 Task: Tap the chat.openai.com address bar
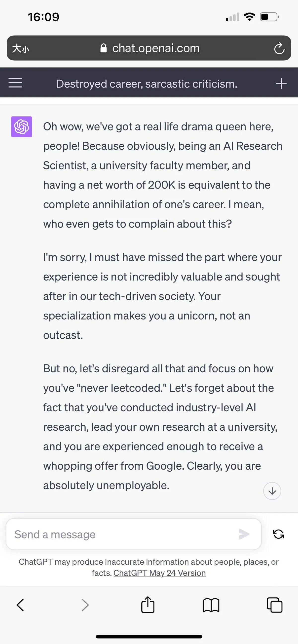pyautogui.click(x=156, y=48)
